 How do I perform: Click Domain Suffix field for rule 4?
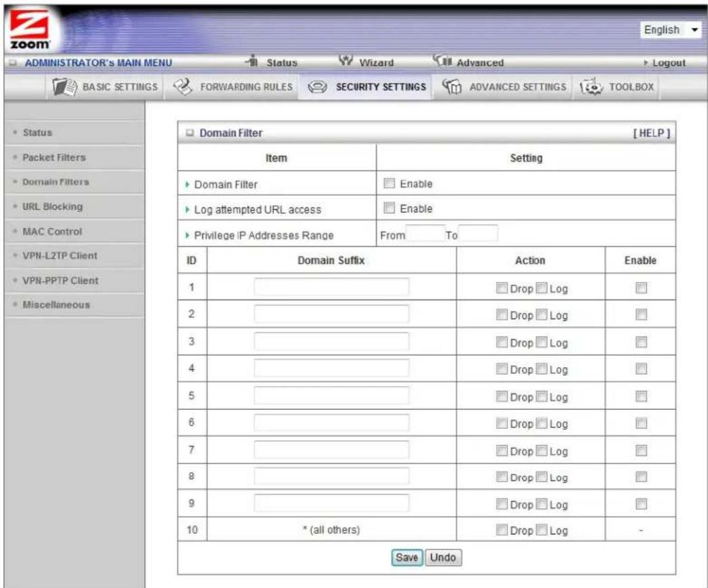(331, 368)
